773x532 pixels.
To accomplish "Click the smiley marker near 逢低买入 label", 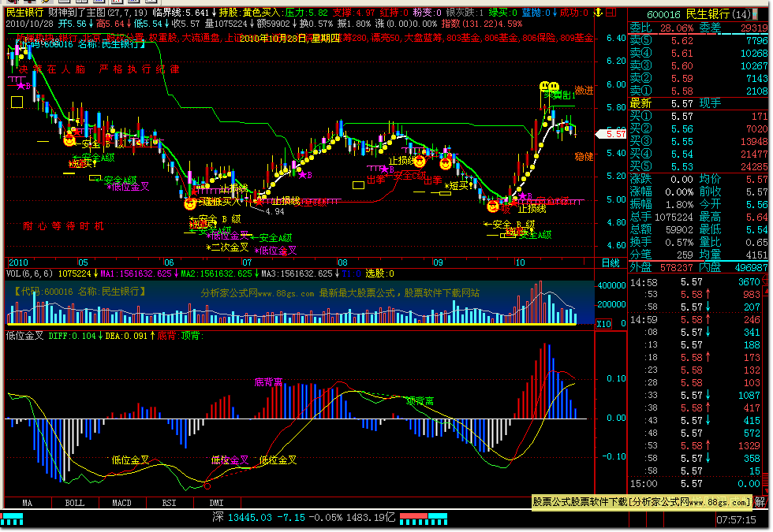I will (190, 203).
